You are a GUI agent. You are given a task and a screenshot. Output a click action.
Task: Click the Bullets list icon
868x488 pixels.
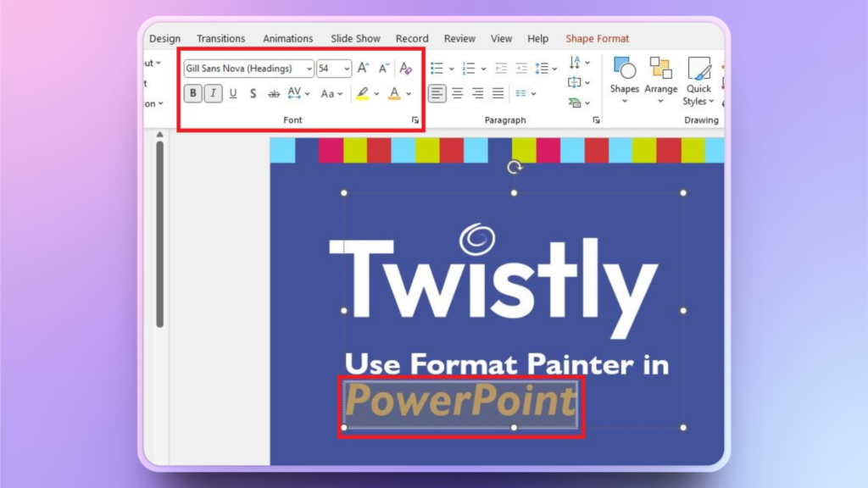pos(437,69)
